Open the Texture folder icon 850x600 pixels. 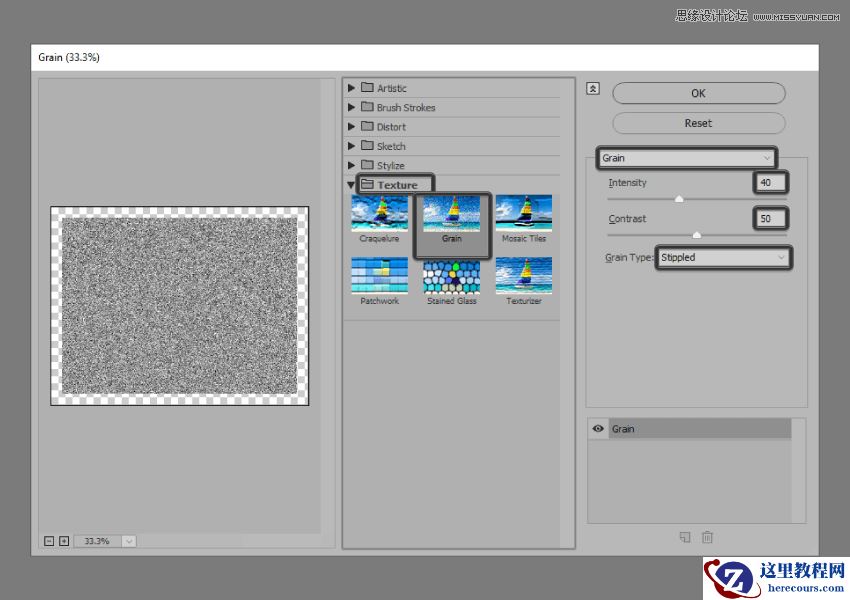(368, 184)
